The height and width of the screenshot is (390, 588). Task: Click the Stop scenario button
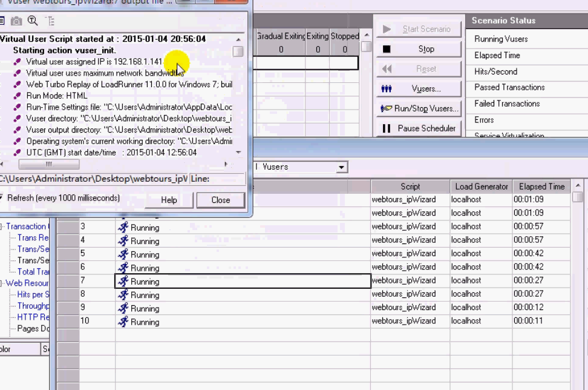tap(419, 49)
